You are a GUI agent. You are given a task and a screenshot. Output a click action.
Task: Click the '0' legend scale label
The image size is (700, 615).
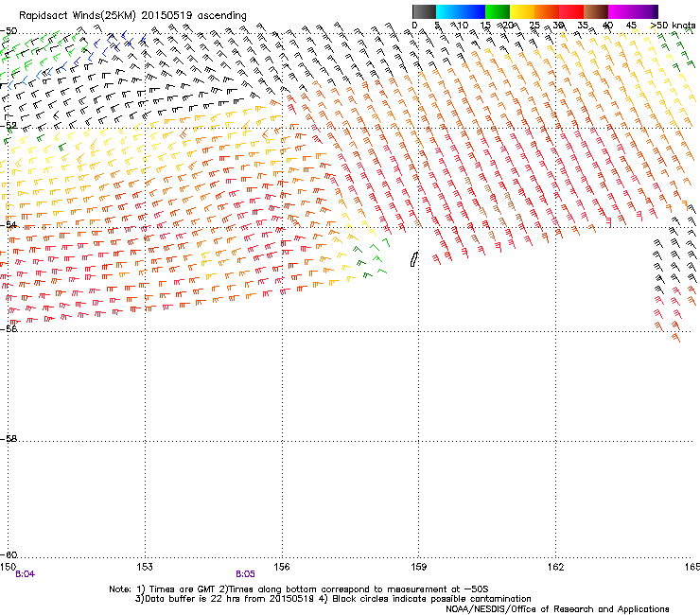click(x=414, y=26)
